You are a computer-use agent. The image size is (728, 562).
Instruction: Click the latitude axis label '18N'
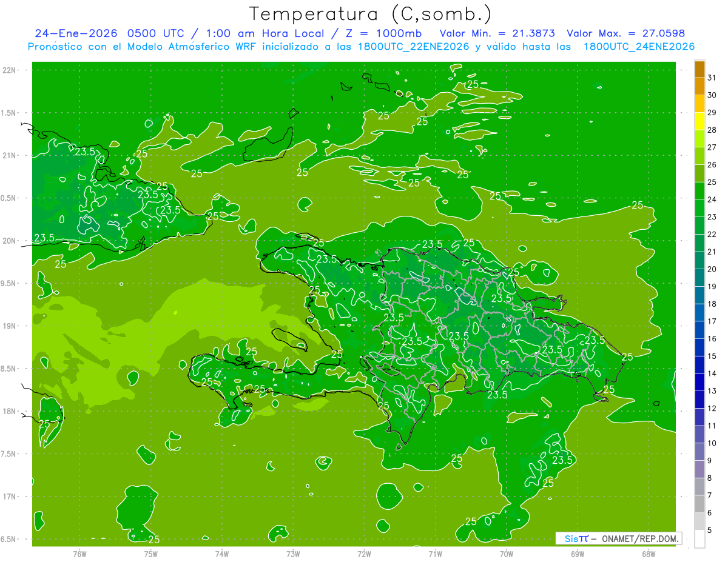point(9,412)
